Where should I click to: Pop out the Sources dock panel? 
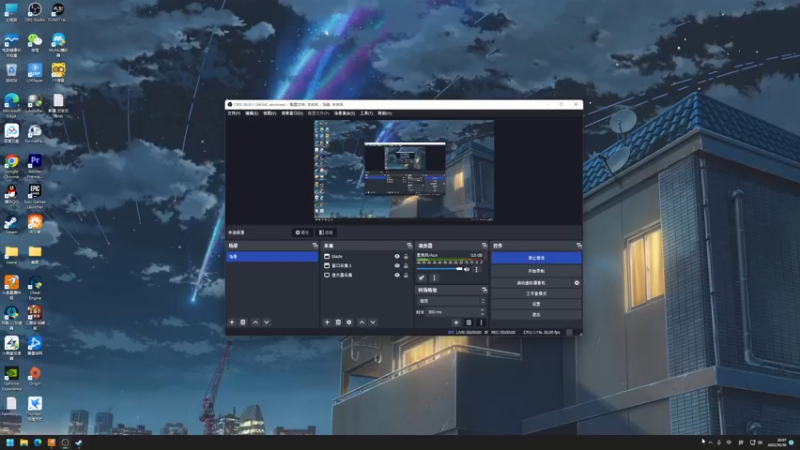[409, 246]
